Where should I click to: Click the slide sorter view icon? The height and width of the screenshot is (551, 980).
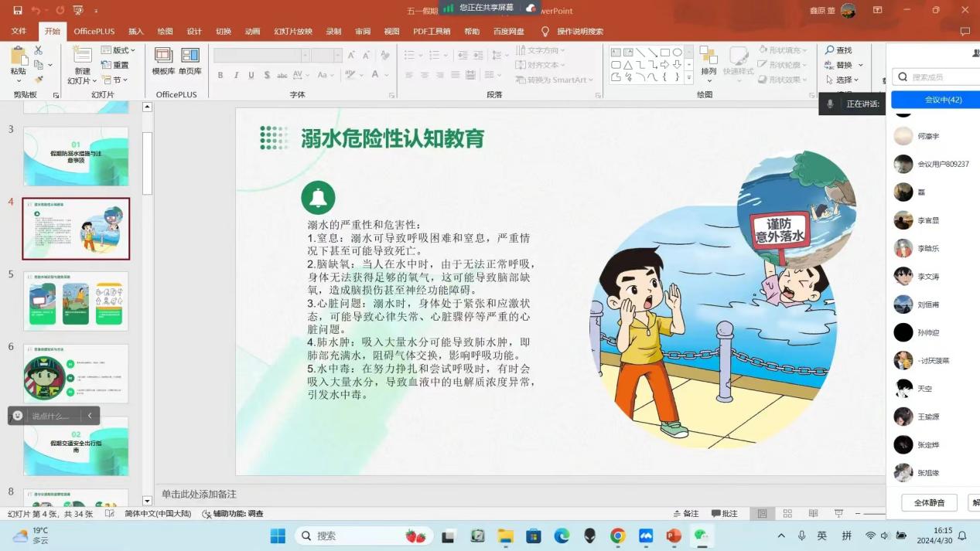tap(787, 514)
